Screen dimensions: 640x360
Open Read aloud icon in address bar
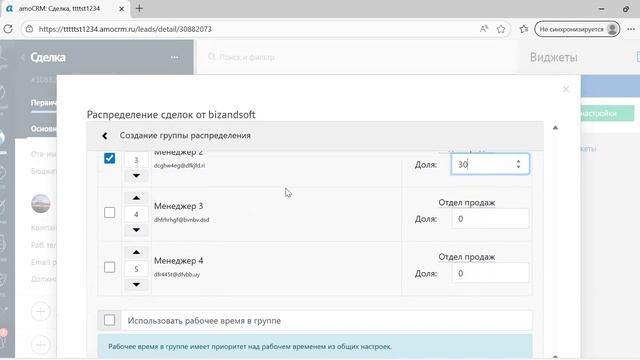pos(484,29)
